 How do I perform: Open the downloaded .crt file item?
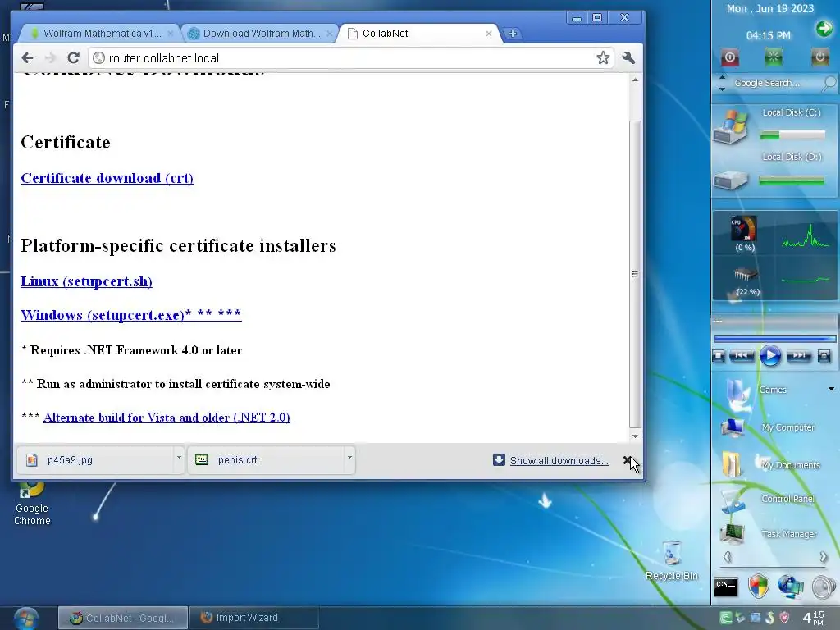tap(265, 459)
